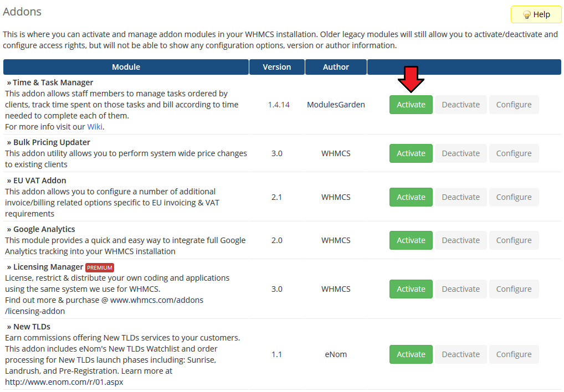Screen dimensions: 564x392
Task: Click Configure for EU VAT Addon
Action: tap(514, 197)
